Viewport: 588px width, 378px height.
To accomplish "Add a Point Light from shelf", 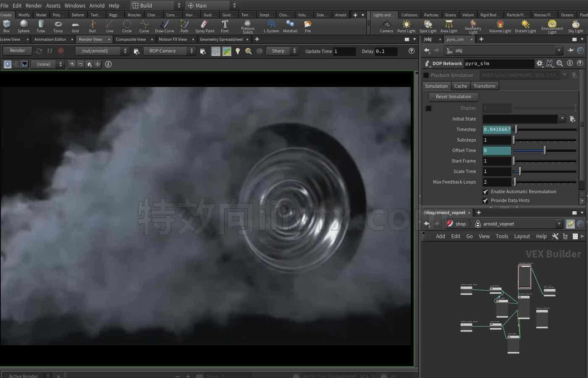I will click(x=406, y=26).
